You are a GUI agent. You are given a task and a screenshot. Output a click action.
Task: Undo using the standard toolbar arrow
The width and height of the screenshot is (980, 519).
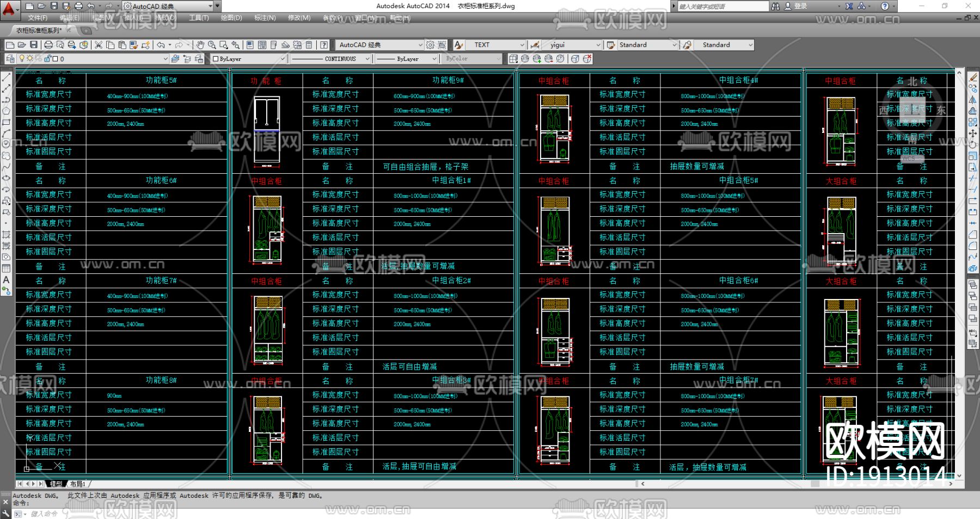point(161,45)
